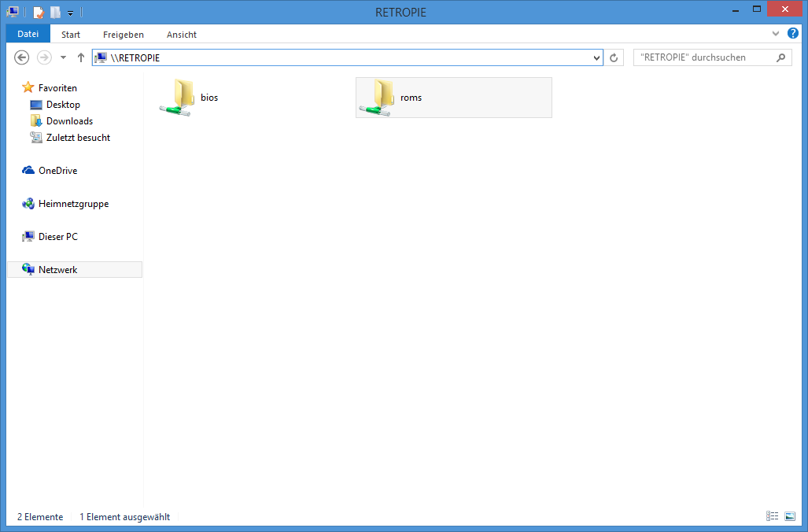Click the magnifier icon in search box
The height and width of the screenshot is (532, 808).
click(780, 57)
